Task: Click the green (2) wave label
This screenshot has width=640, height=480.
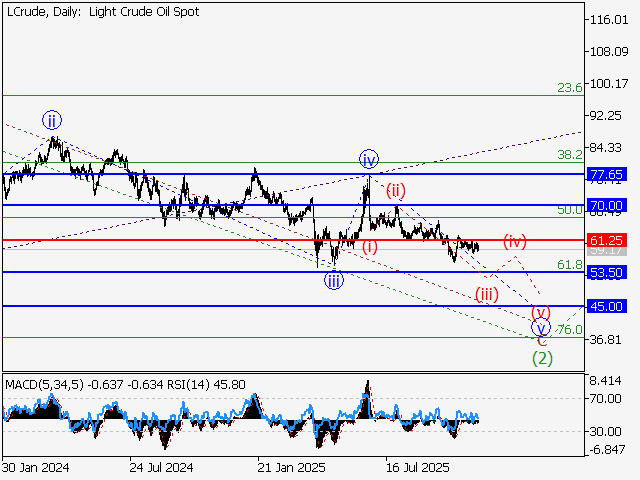Action: pyautogui.click(x=541, y=357)
